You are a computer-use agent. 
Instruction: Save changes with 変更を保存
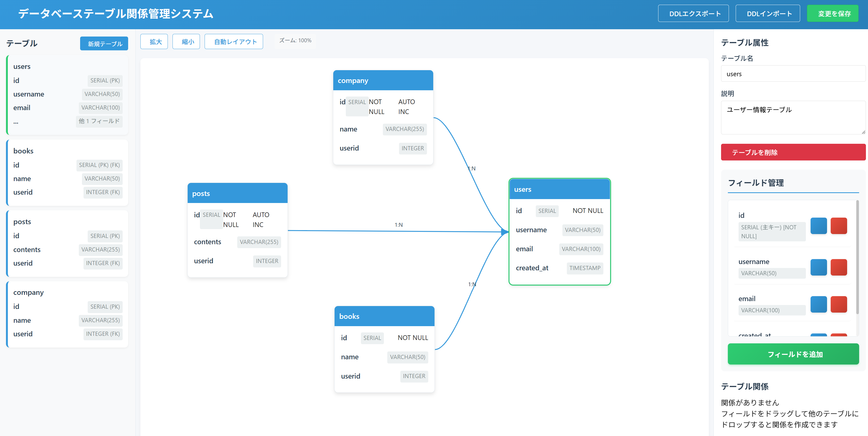[x=833, y=14]
